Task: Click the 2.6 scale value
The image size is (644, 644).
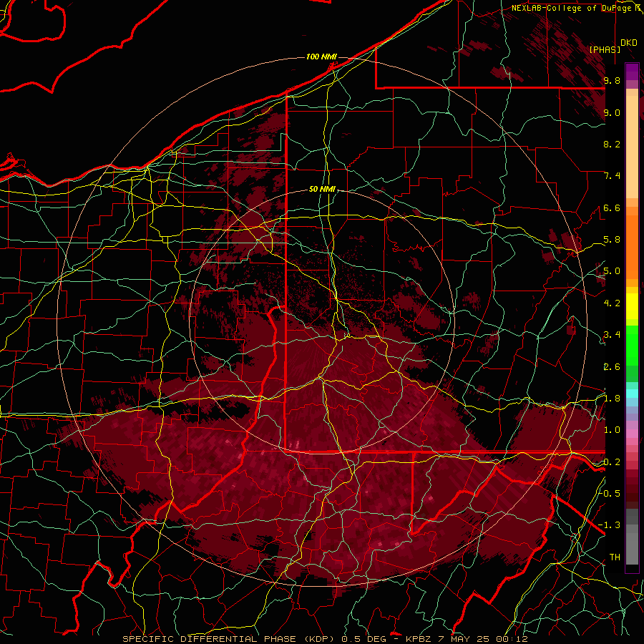Action: pyautogui.click(x=612, y=366)
